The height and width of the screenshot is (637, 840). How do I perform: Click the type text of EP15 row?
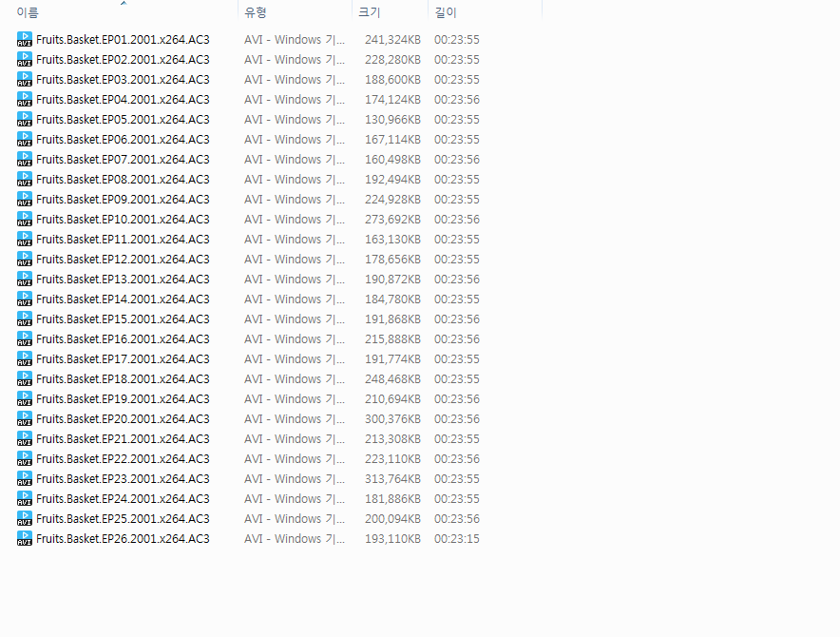pyautogui.click(x=295, y=319)
